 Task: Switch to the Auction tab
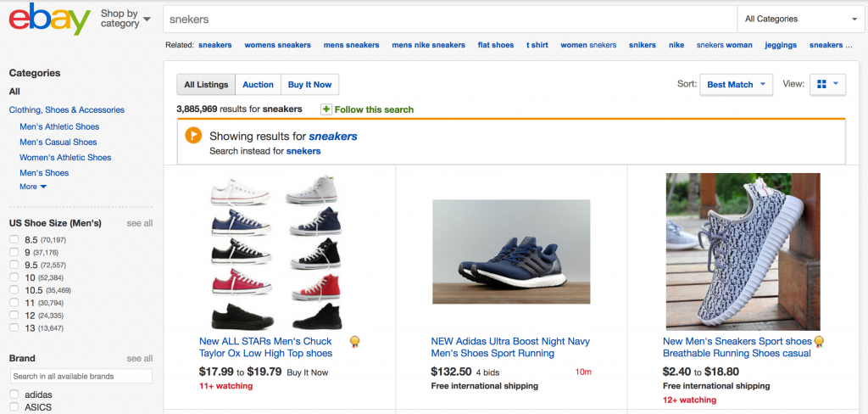coord(258,84)
